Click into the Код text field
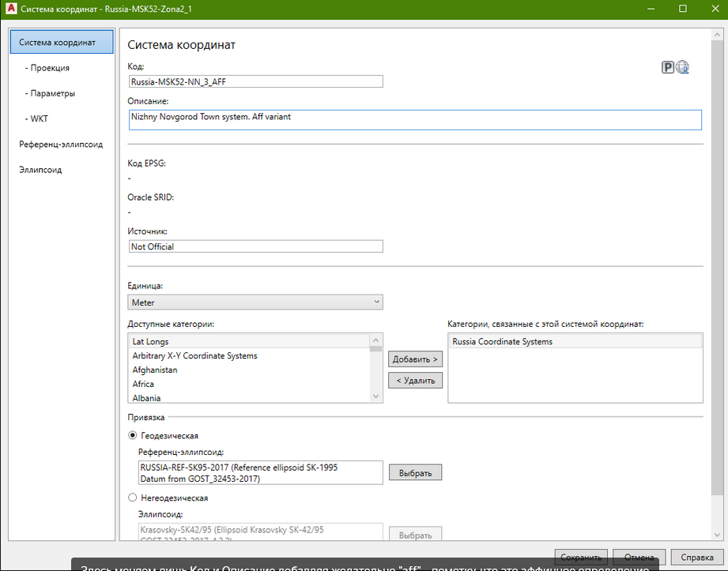The height and width of the screenshot is (571, 728). tap(255, 81)
